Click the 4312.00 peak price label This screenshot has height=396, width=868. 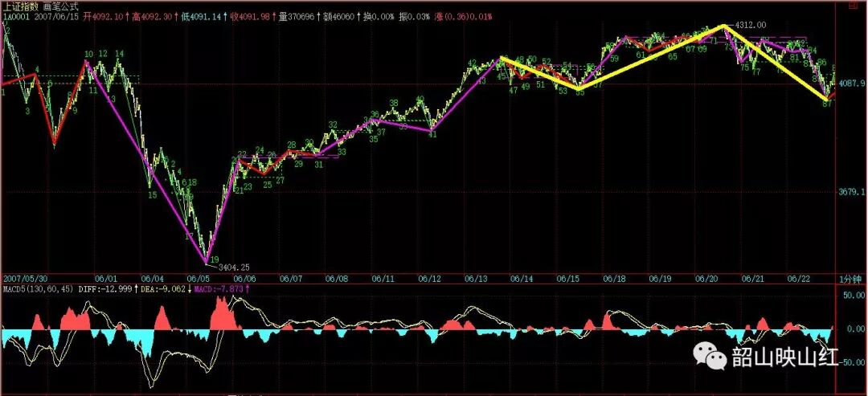pyautogui.click(x=750, y=25)
